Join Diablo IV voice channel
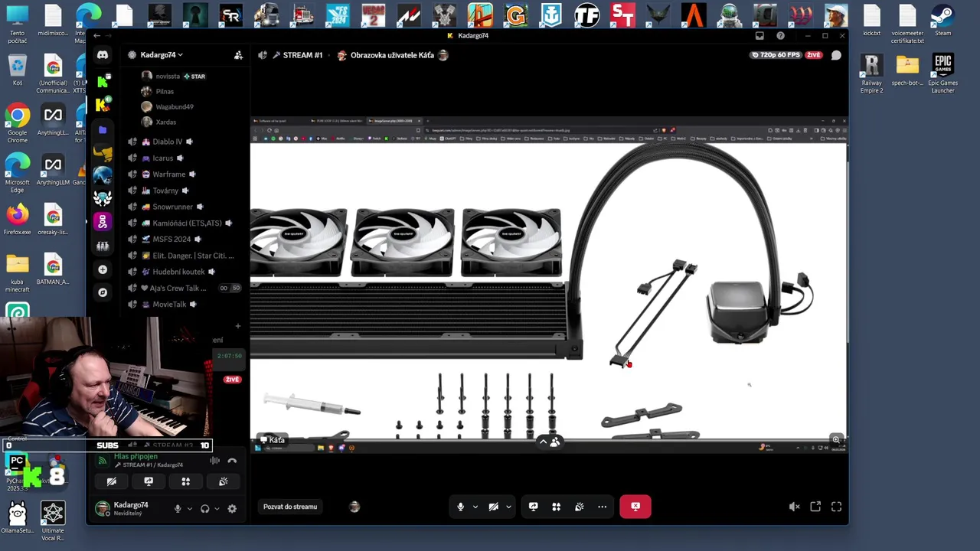Screen dimensions: 980x551 pos(168,142)
